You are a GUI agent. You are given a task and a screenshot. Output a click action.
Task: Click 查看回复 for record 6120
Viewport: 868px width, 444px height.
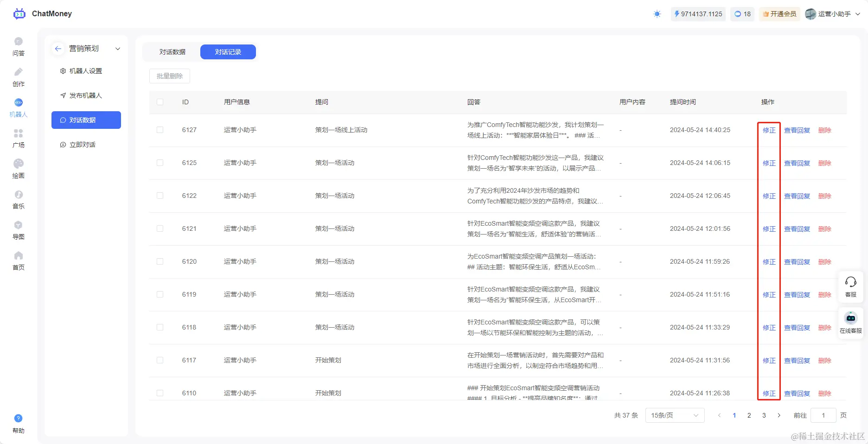[x=797, y=262]
